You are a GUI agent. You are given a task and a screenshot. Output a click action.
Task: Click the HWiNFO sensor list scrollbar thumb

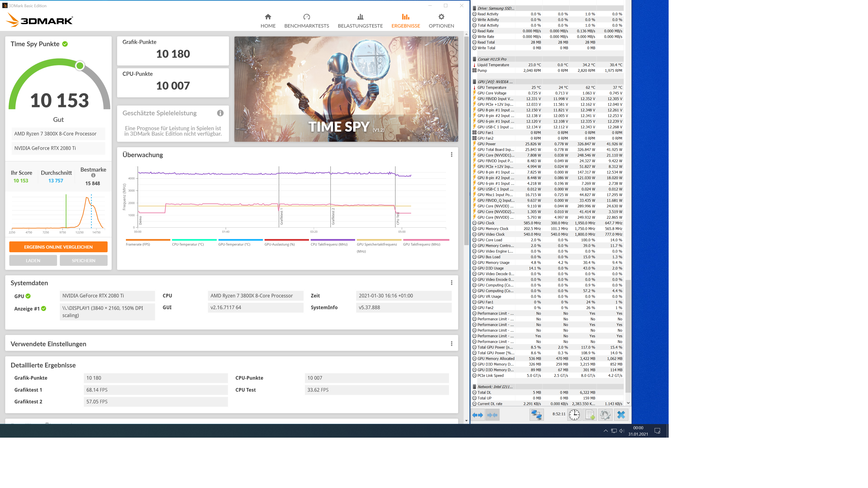[628, 336]
